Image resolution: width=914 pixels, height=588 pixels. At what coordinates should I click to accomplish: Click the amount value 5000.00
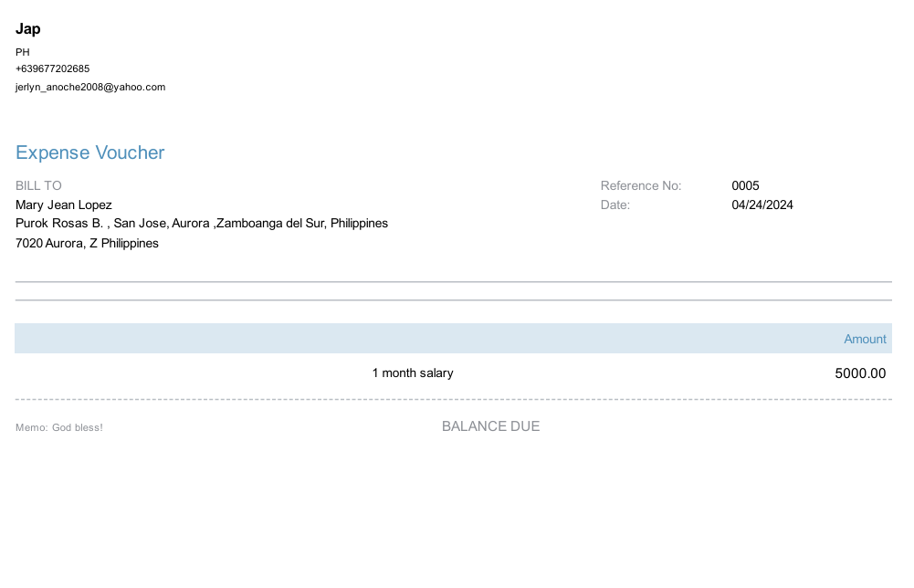[860, 373]
